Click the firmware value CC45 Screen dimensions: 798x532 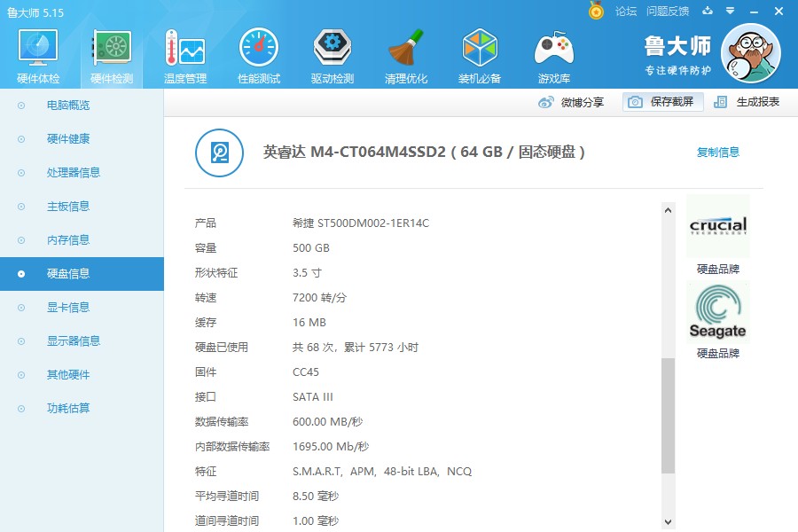306,372
